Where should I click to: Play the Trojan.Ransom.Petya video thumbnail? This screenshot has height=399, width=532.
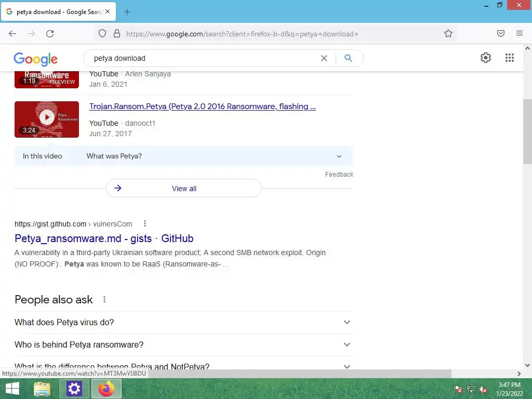[x=47, y=119]
